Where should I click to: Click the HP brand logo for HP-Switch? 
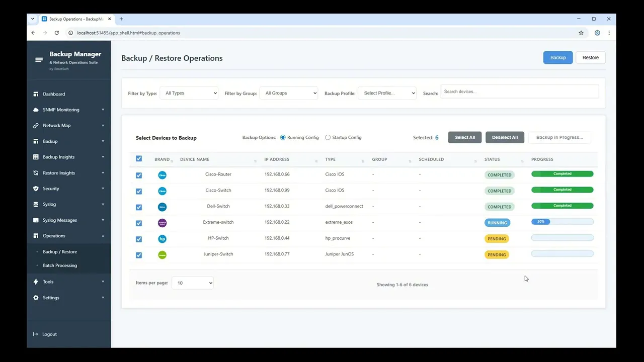coord(162,239)
